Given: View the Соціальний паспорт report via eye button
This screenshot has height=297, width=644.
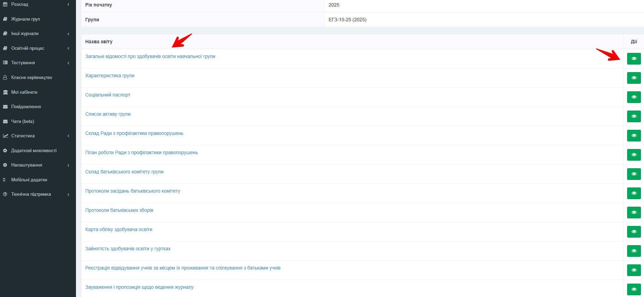Looking at the screenshot, I should pos(634,97).
